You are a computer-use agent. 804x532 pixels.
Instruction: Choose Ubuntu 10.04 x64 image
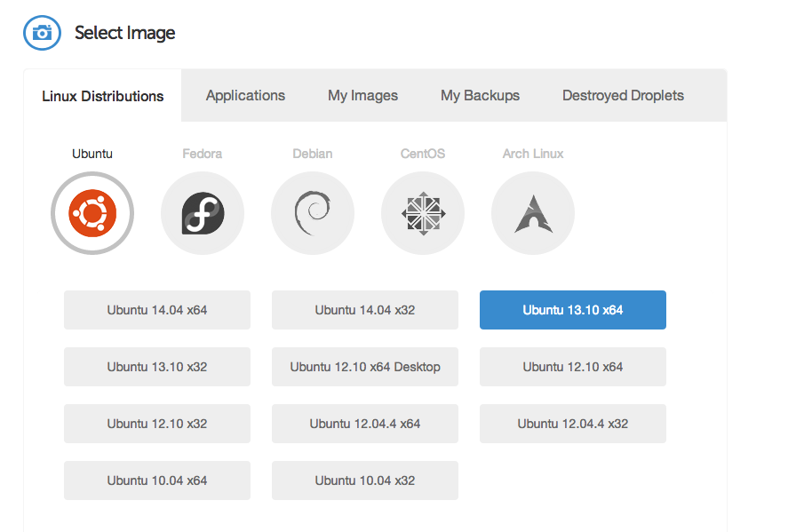click(x=157, y=480)
